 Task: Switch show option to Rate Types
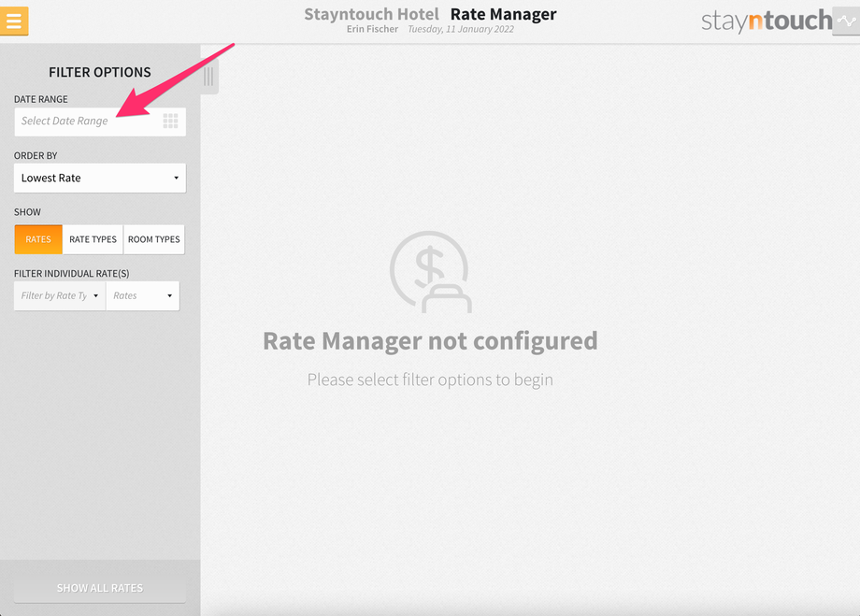[93, 239]
